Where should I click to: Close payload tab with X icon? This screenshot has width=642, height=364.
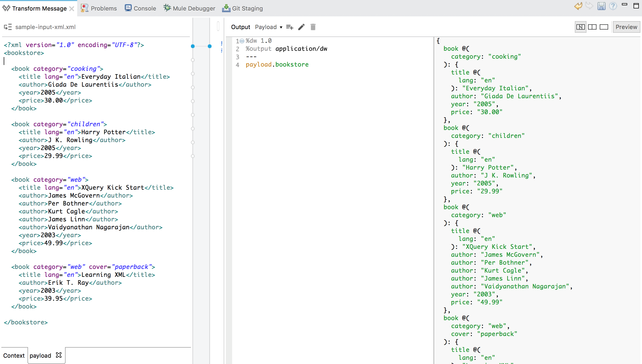coord(59,355)
